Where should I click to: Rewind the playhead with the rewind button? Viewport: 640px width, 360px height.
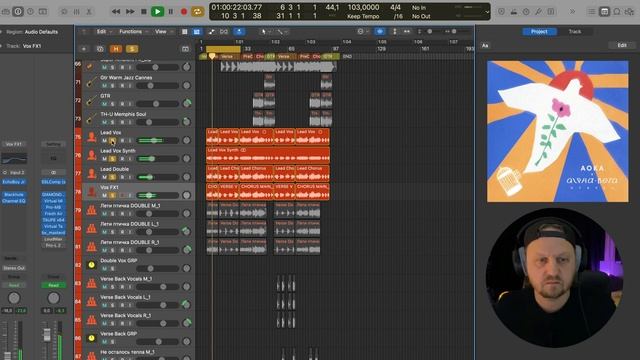tap(116, 11)
